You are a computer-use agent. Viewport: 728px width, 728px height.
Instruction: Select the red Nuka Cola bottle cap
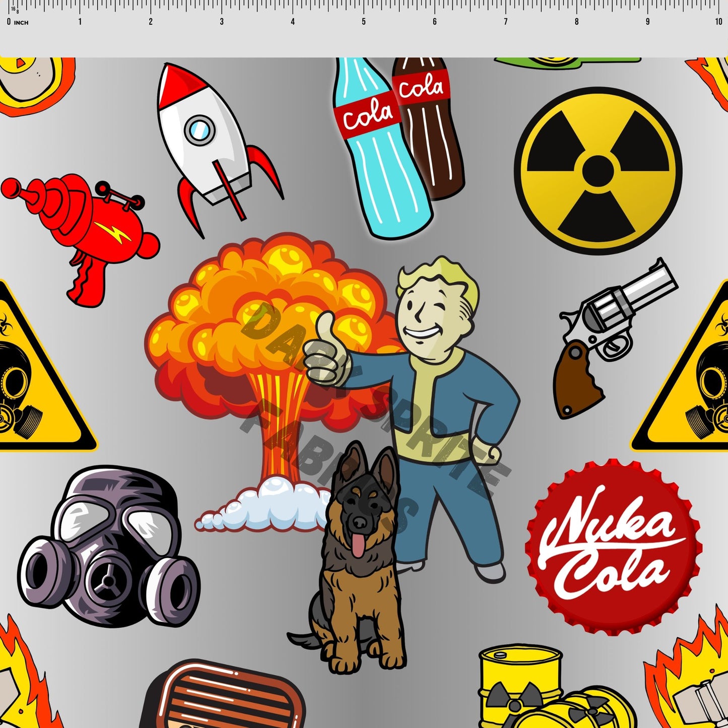click(x=613, y=547)
